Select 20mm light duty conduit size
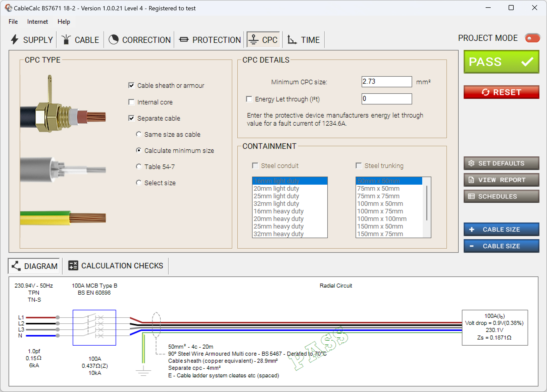547x392 pixels. (x=276, y=188)
